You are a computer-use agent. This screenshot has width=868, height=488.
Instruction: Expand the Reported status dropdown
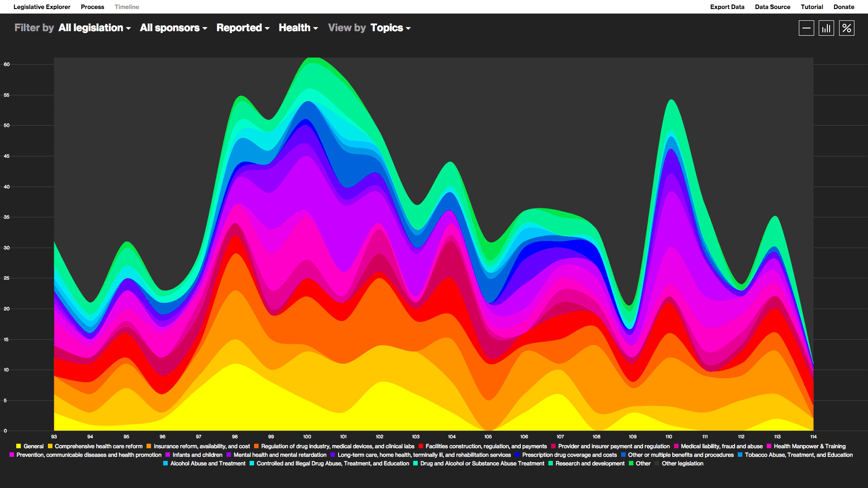pos(243,28)
